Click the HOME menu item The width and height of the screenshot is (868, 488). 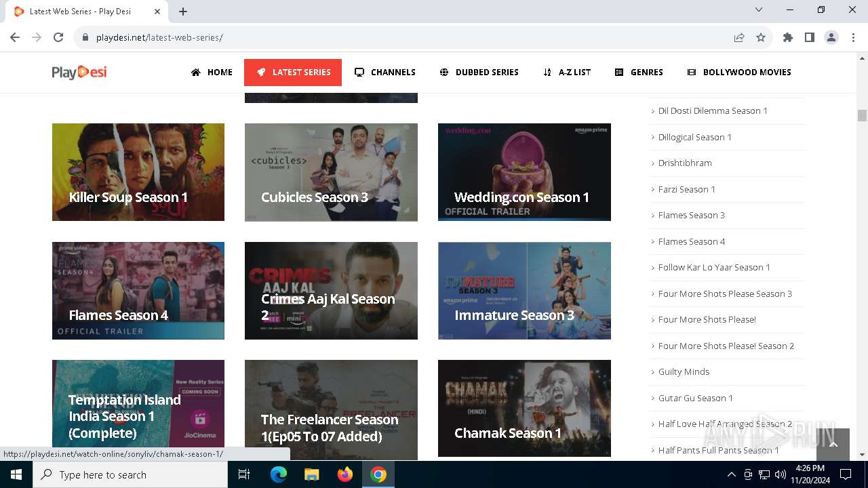click(x=212, y=72)
